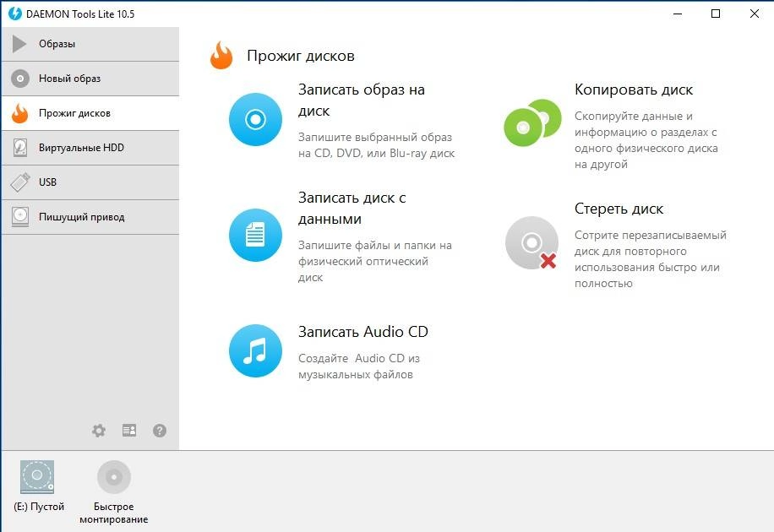Click the (E:) Пустой label
This screenshot has height=532, width=774.
(39, 507)
